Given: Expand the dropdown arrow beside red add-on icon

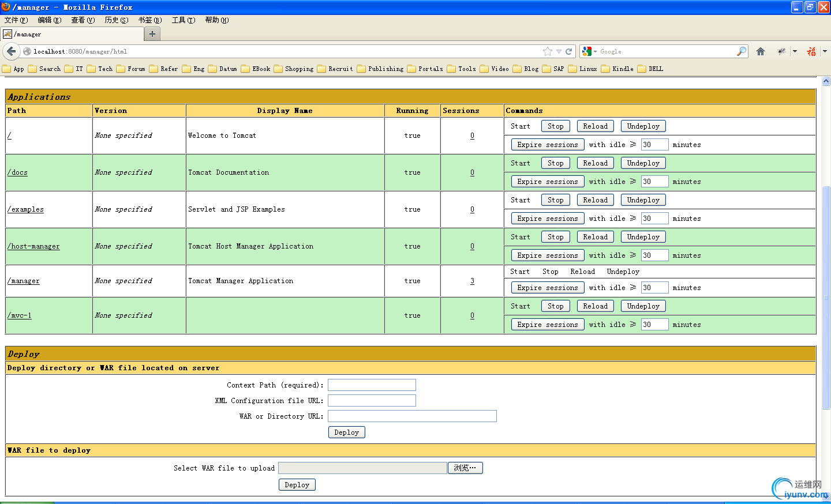Looking at the screenshot, I should [x=825, y=51].
